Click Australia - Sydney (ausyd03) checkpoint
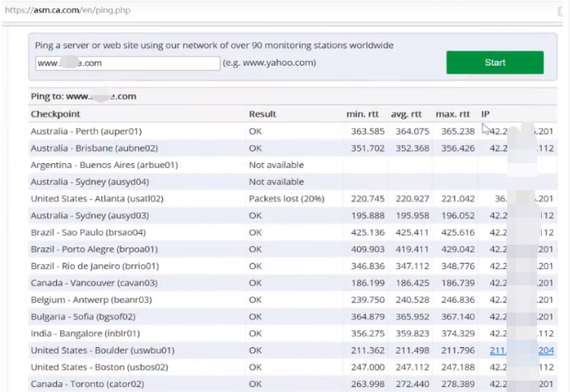The image size is (570, 392). (90, 215)
